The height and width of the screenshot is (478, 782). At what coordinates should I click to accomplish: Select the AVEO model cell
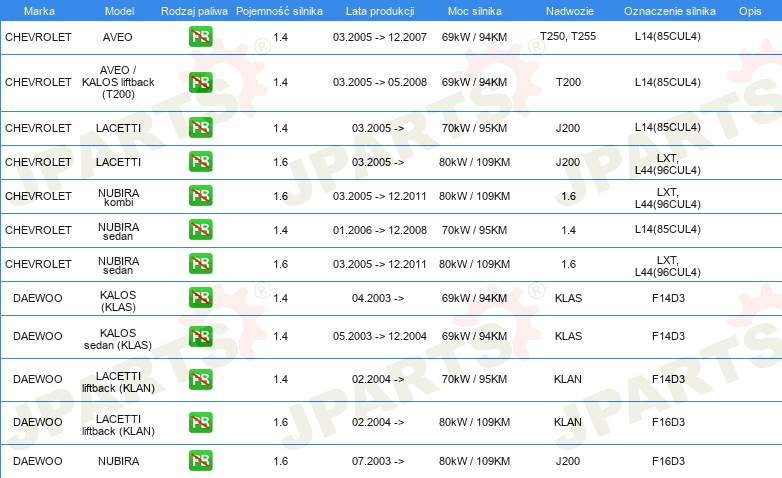(x=118, y=37)
